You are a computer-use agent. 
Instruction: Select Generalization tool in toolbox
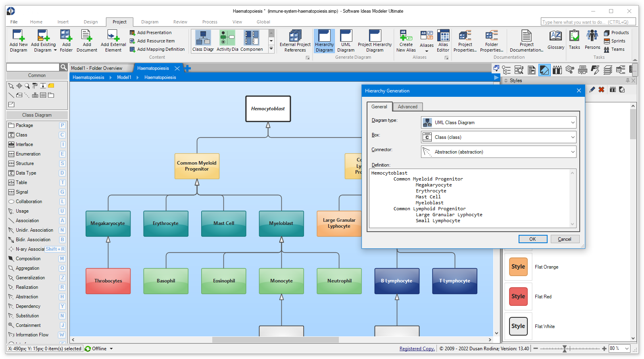(37, 278)
